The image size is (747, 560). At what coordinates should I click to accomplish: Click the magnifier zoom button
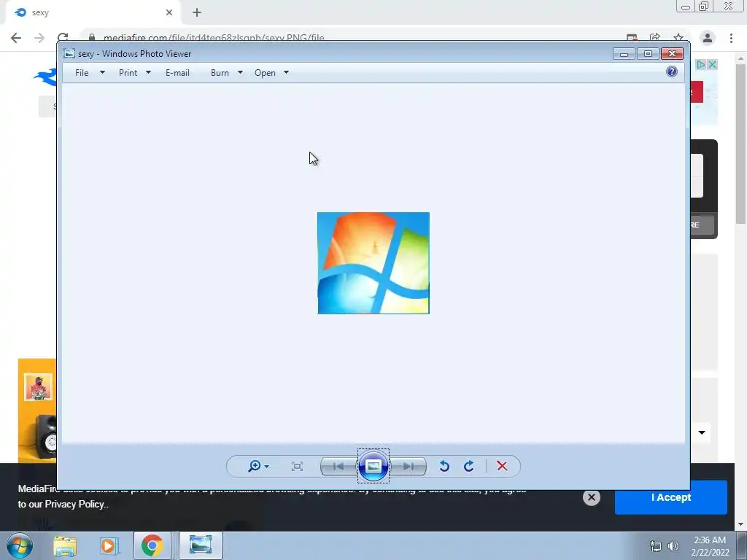click(x=255, y=466)
